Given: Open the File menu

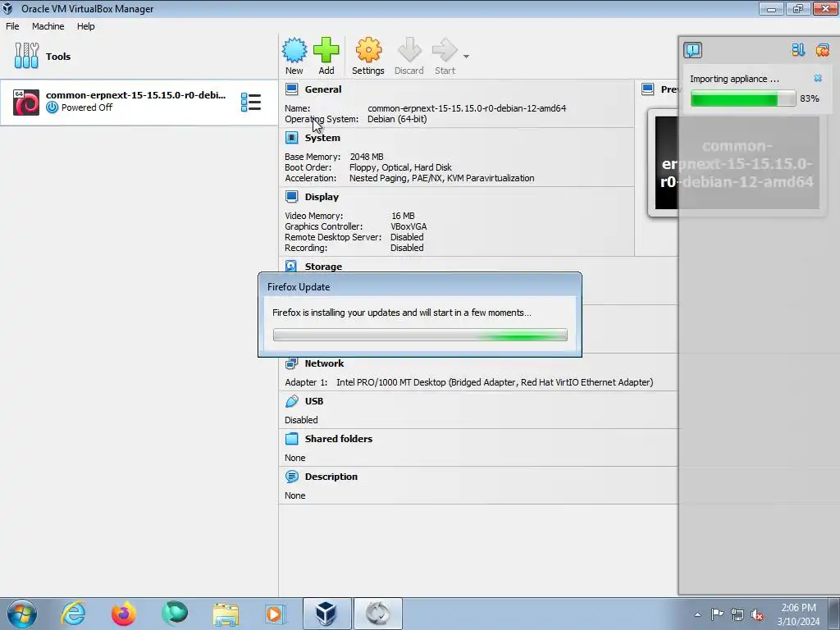Looking at the screenshot, I should click(12, 26).
